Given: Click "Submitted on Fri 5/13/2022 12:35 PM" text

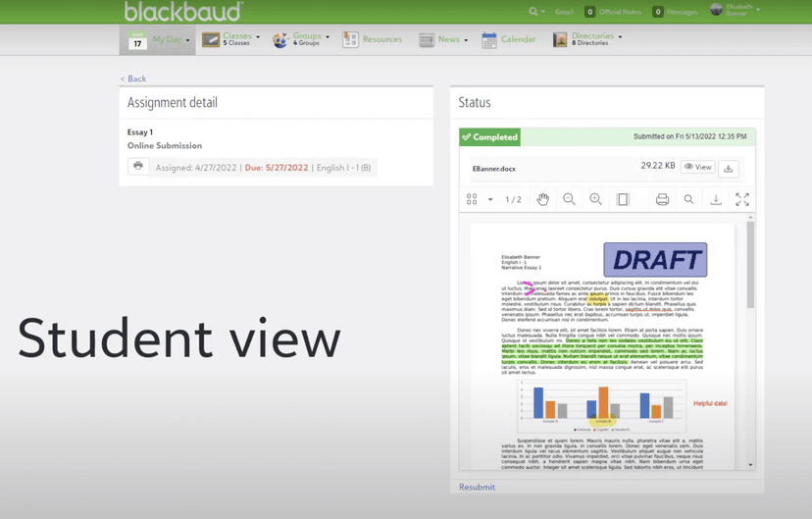Looking at the screenshot, I should (x=689, y=136).
